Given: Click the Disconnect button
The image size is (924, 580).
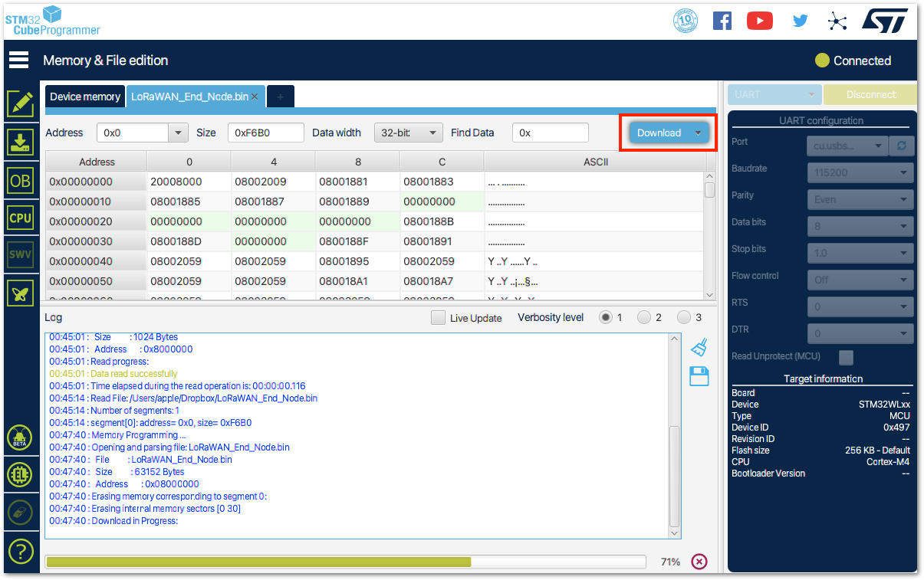Looking at the screenshot, I should pos(870,95).
